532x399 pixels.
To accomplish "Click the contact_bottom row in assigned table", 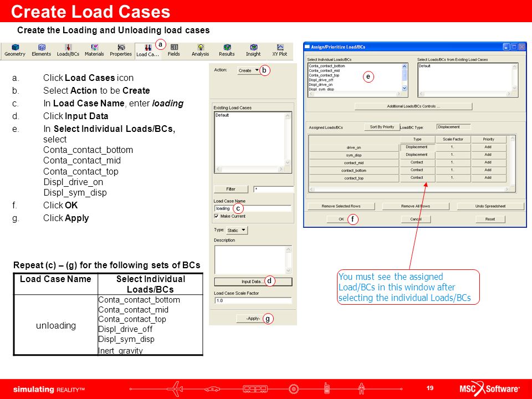I will point(354,170).
